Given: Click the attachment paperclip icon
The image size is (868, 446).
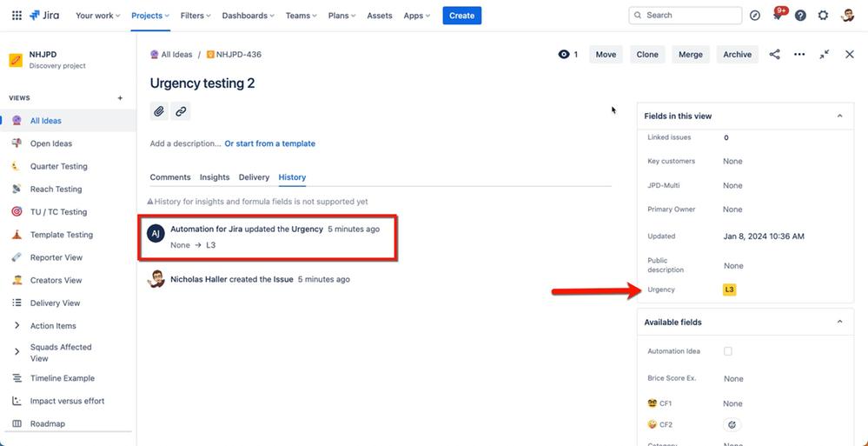Looking at the screenshot, I should coord(159,111).
